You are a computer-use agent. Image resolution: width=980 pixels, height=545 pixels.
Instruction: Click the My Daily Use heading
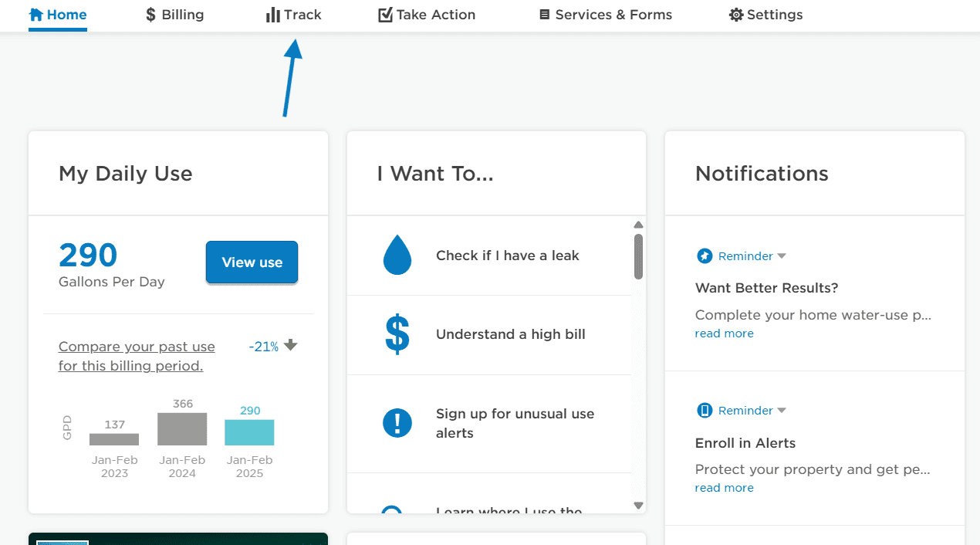coord(126,174)
